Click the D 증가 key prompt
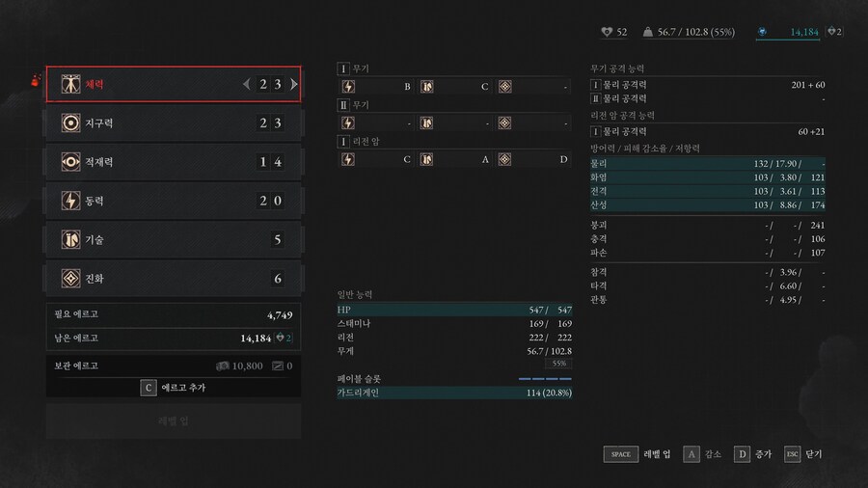 752,454
